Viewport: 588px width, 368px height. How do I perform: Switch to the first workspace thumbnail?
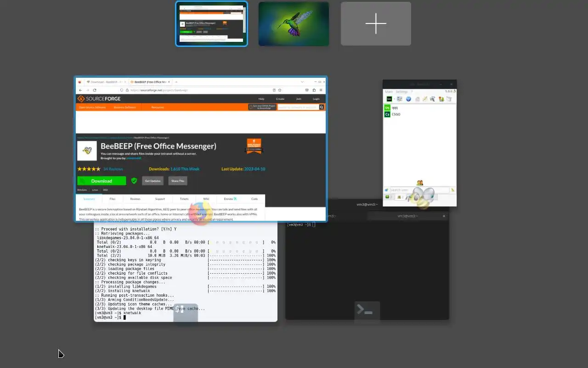211,23
